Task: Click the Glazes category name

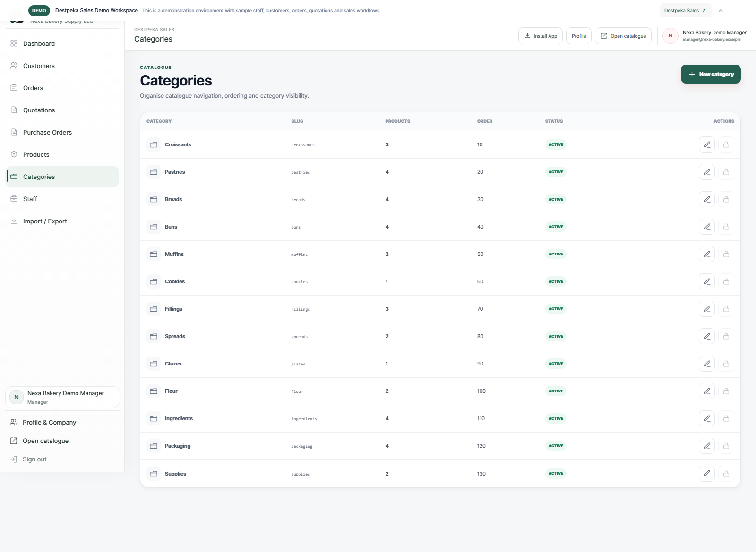Action: point(173,364)
